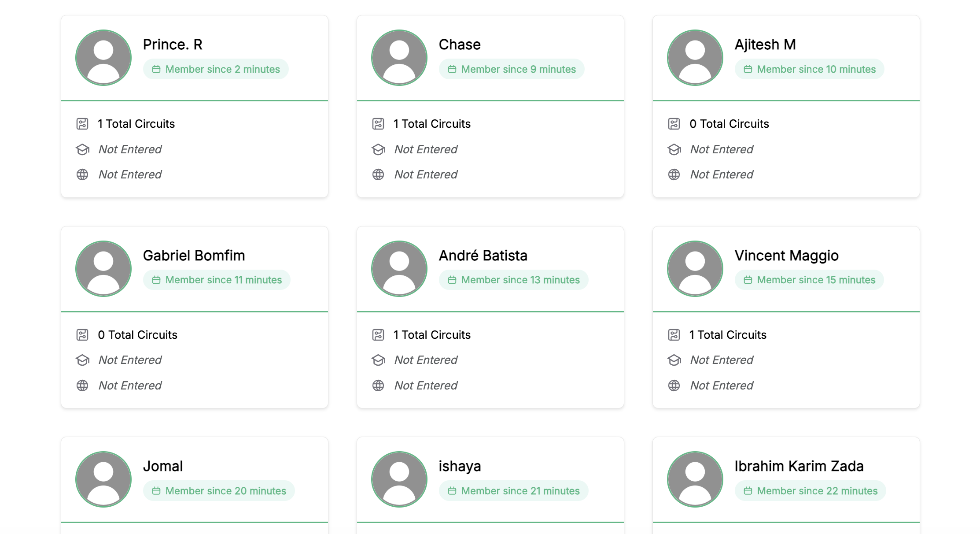Click the globe icon under Vincent Maggio
The height and width of the screenshot is (534, 980).
pos(674,386)
